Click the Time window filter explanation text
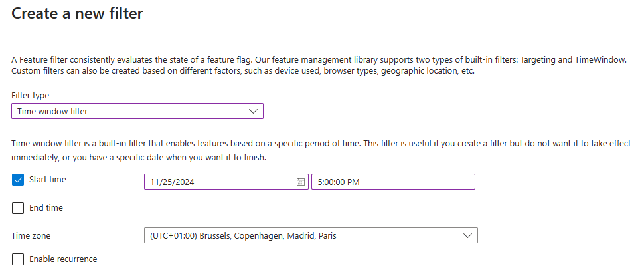 tap(319, 150)
